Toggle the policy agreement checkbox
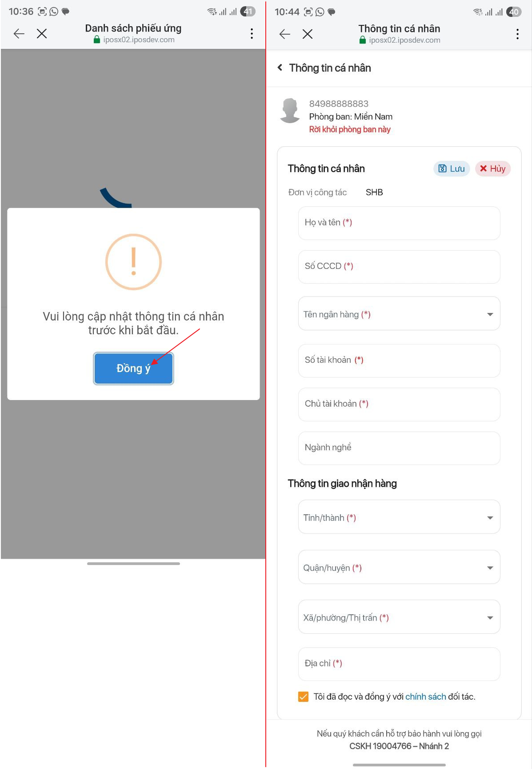This screenshot has height=769, width=532. point(303,697)
